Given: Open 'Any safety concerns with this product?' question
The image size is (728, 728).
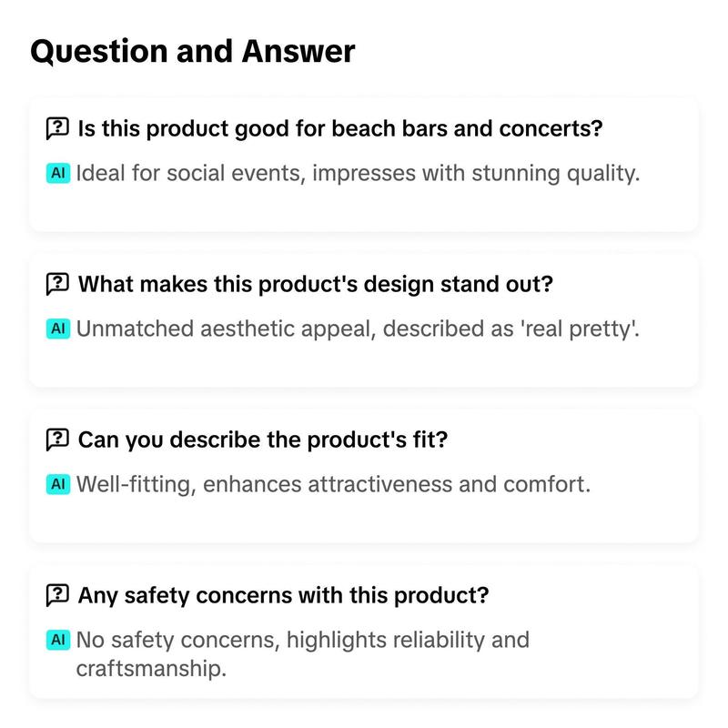Looking at the screenshot, I should (283, 595).
